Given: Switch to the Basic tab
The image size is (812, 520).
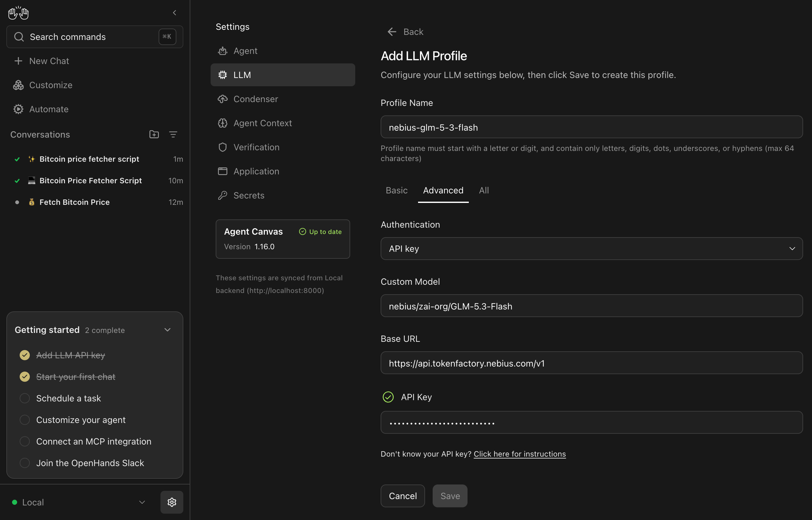Looking at the screenshot, I should click(396, 191).
